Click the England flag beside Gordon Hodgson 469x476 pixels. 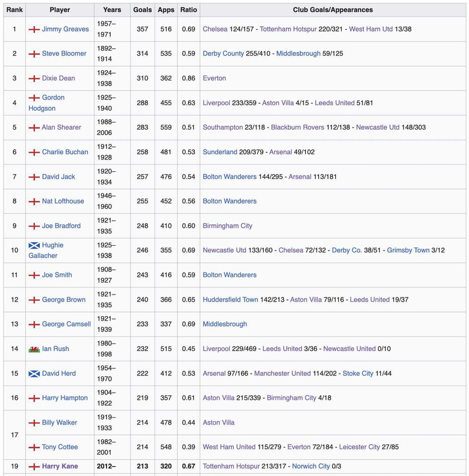pyautogui.click(x=34, y=98)
